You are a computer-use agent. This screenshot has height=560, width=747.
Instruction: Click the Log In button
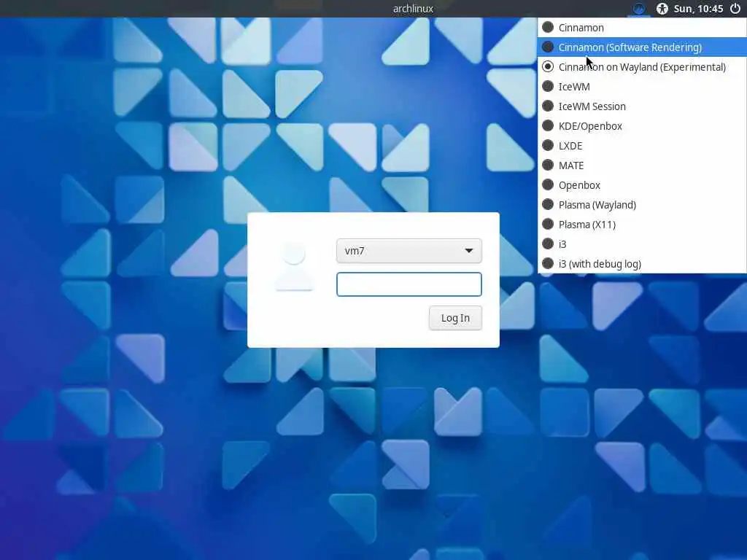click(455, 318)
